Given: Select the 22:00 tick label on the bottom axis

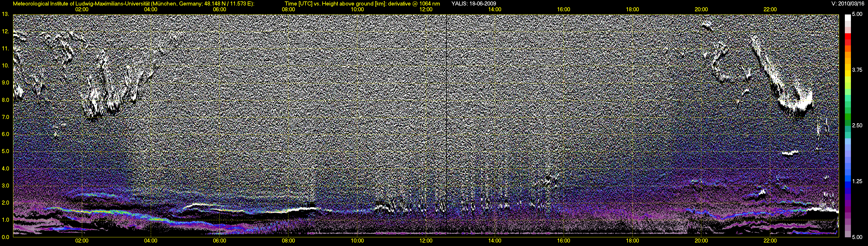Looking at the screenshot, I should tap(770, 241).
